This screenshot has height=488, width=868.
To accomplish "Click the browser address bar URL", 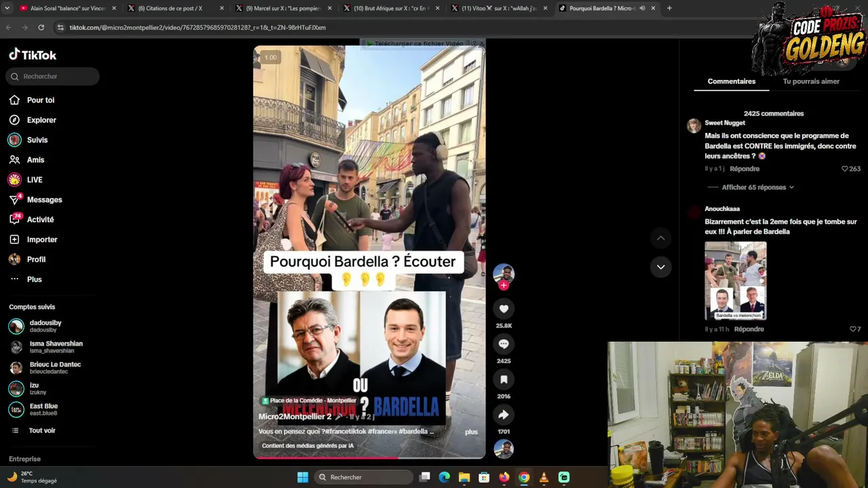I will (197, 28).
